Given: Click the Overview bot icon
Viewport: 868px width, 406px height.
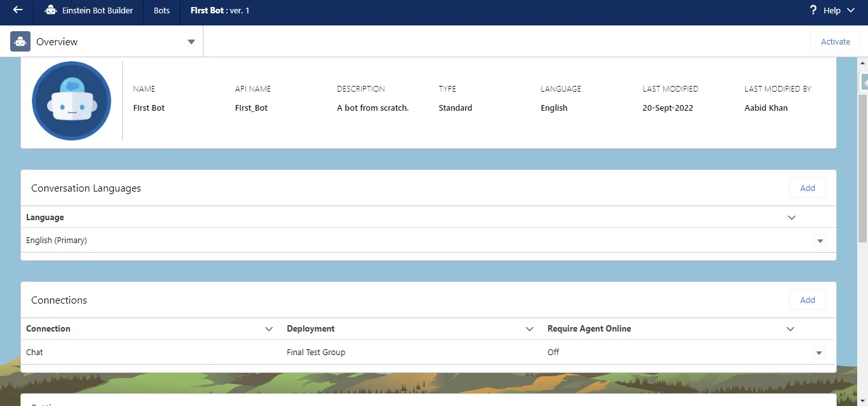Looking at the screenshot, I should [x=20, y=41].
